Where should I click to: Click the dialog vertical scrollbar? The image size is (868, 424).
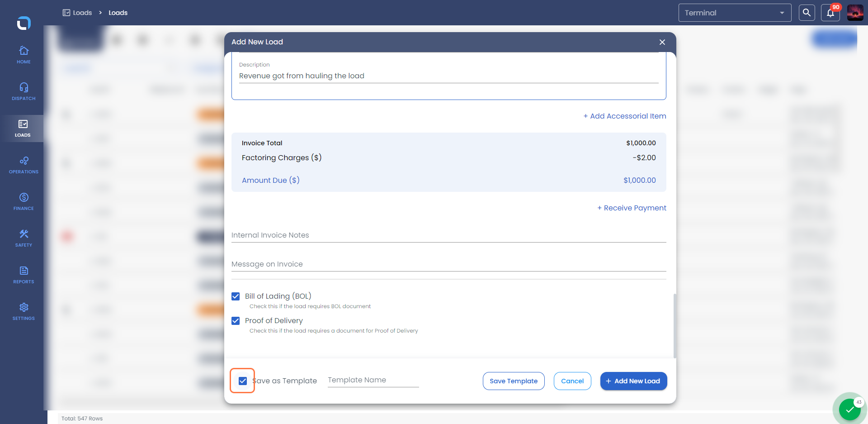(x=675, y=326)
